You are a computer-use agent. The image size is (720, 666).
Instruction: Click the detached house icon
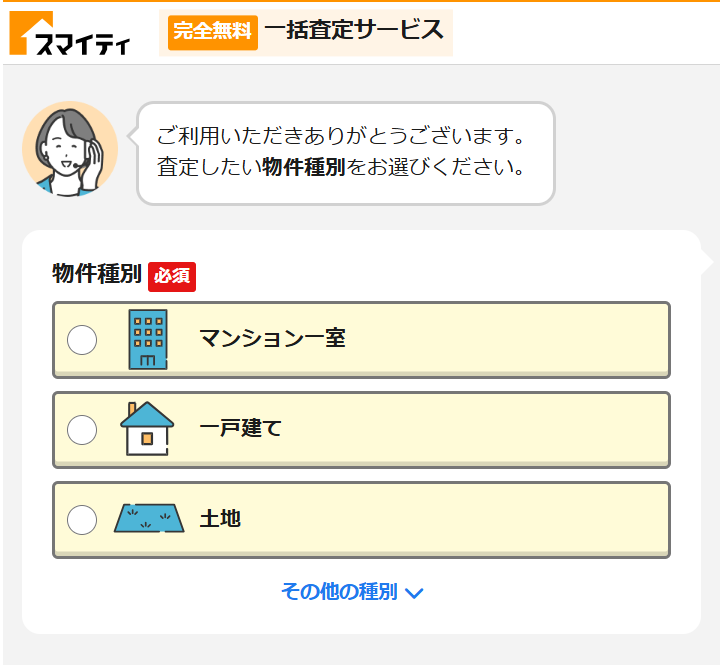(x=147, y=429)
